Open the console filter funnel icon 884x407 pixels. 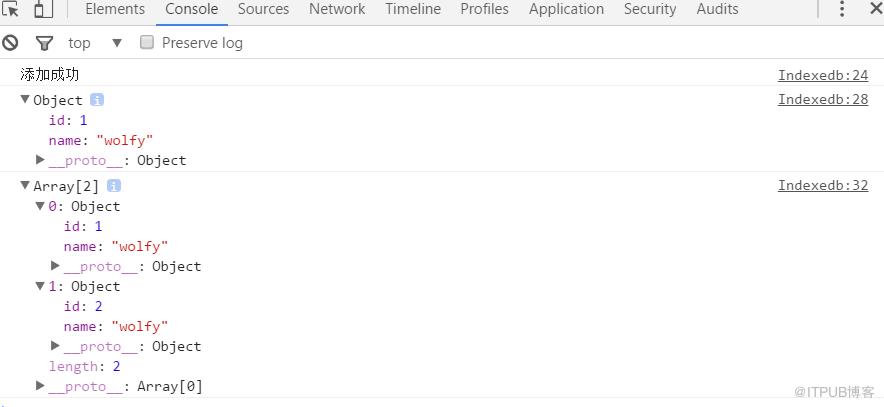point(44,43)
